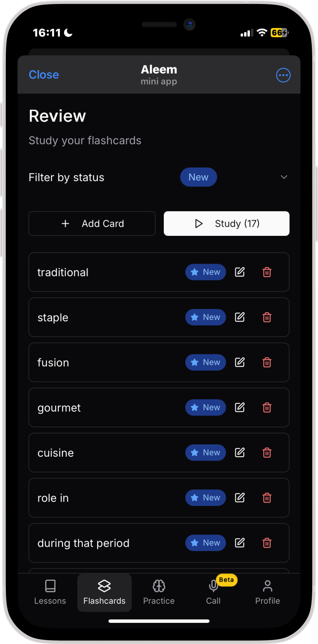Edit the "fusion" flashcard

click(x=239, y=362)
